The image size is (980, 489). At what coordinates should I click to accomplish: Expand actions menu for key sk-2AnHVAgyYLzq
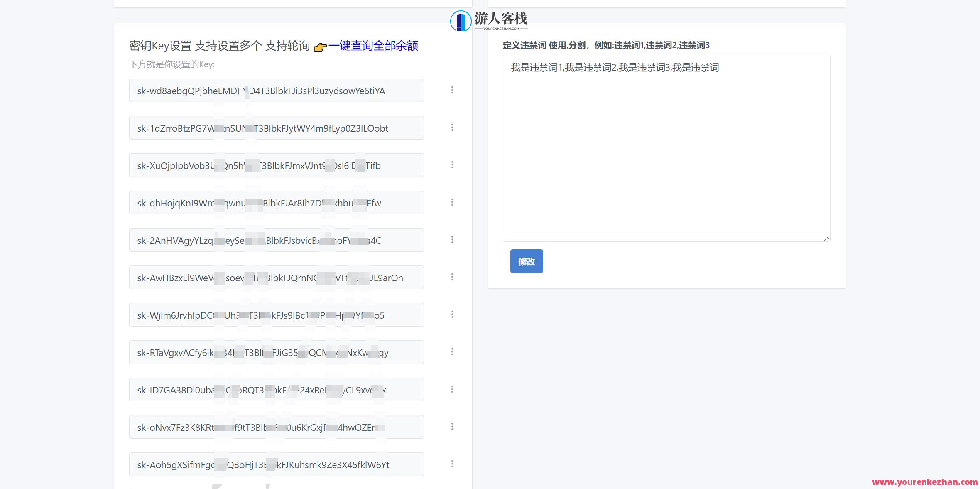click(452, 240)
